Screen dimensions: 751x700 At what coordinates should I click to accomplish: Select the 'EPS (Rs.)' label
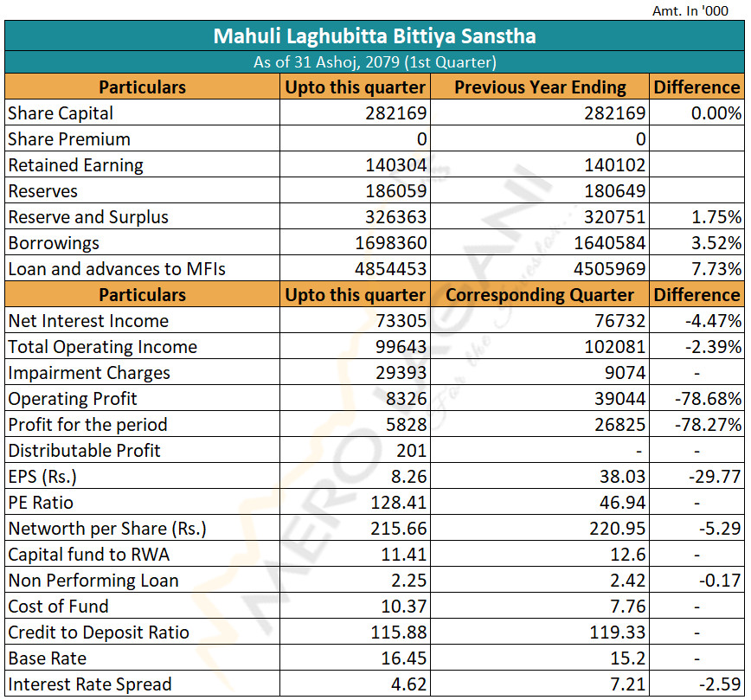click(42, 478)
